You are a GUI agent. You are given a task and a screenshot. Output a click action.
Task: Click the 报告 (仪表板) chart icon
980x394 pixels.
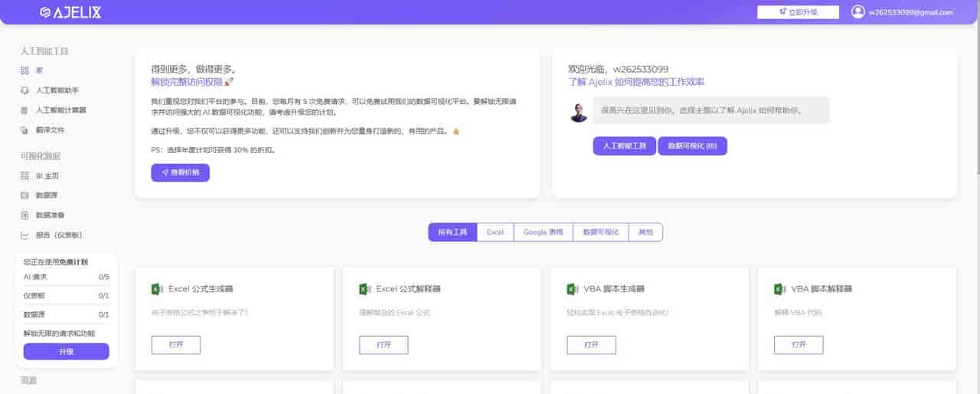click(x=24, y=236)
